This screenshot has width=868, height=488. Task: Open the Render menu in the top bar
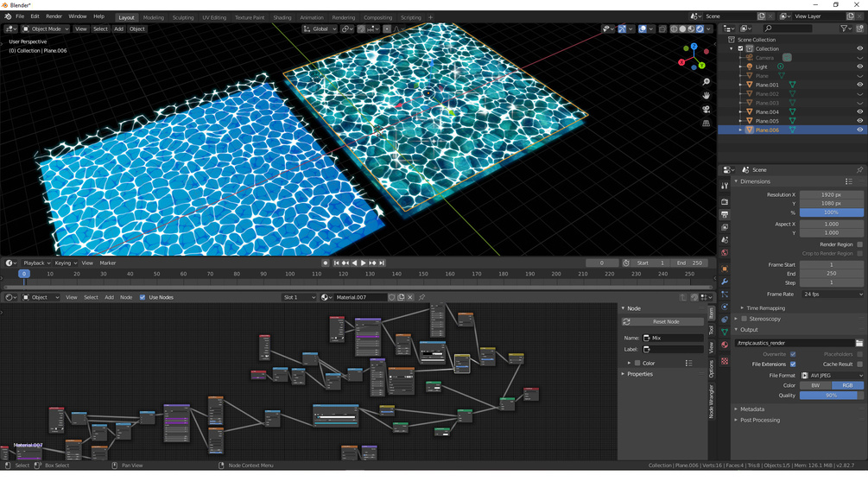(54, 16)
